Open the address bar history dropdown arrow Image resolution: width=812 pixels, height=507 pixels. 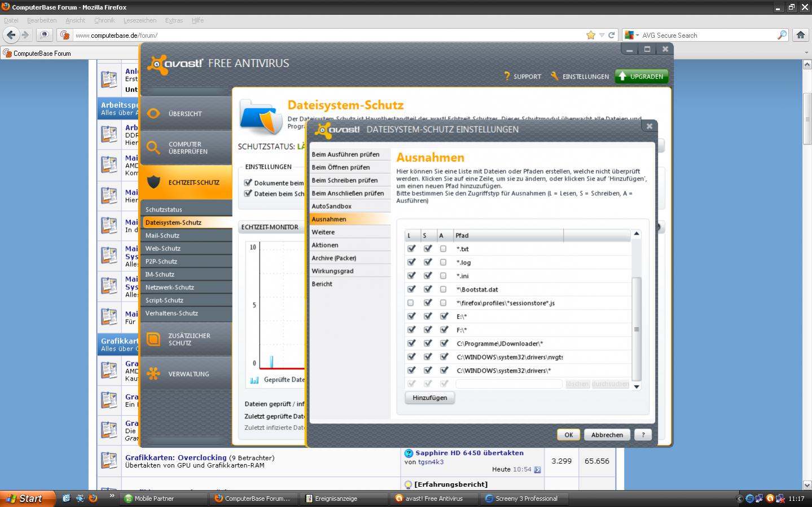[x=602, y=35]
